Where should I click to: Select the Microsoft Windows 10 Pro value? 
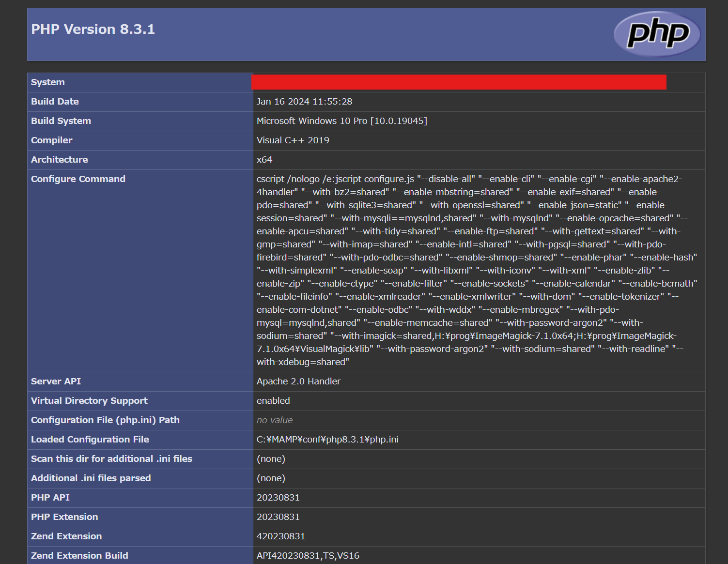point(341,121)
